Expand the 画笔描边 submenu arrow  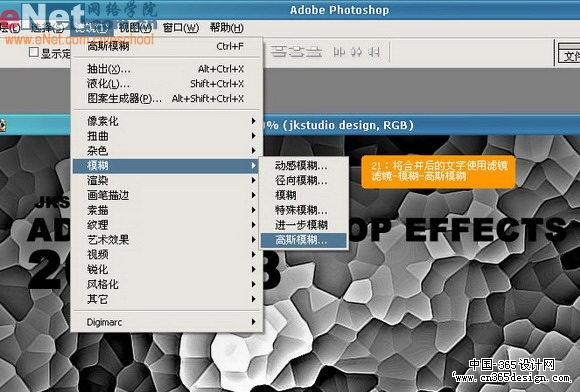point(253,195)
